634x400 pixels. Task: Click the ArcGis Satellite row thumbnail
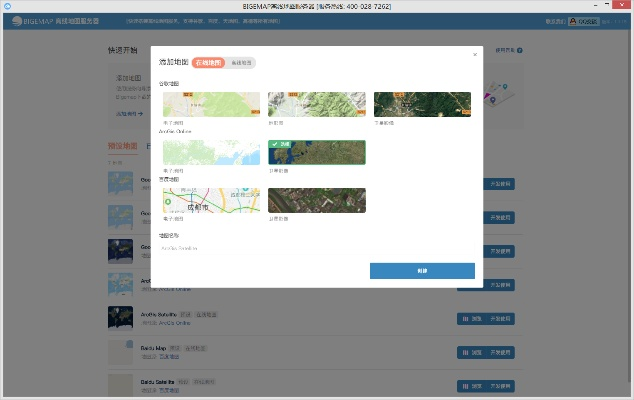(120, 318)
